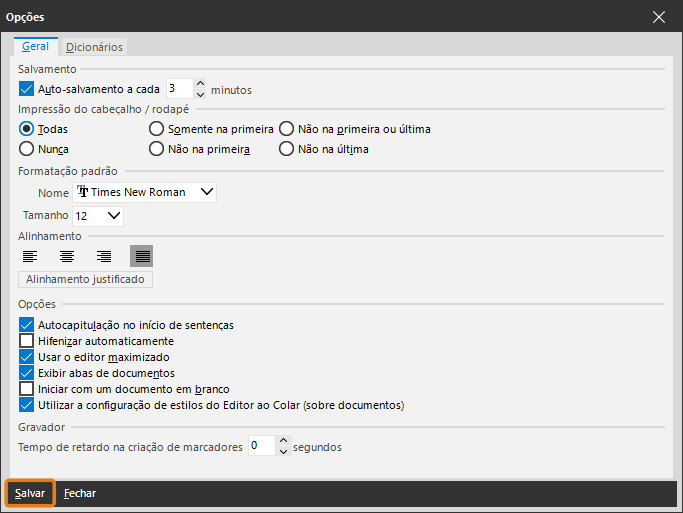This screenshot has width=683, height=513.
Task: Choose Somente na primeira radio option
Action: click(156, 129)
